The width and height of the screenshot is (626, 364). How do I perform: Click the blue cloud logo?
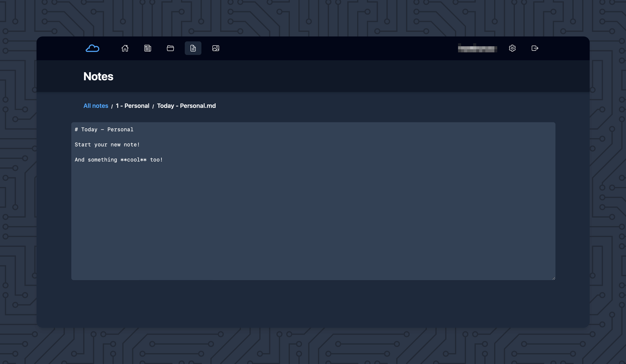click(x=92, y=48)
